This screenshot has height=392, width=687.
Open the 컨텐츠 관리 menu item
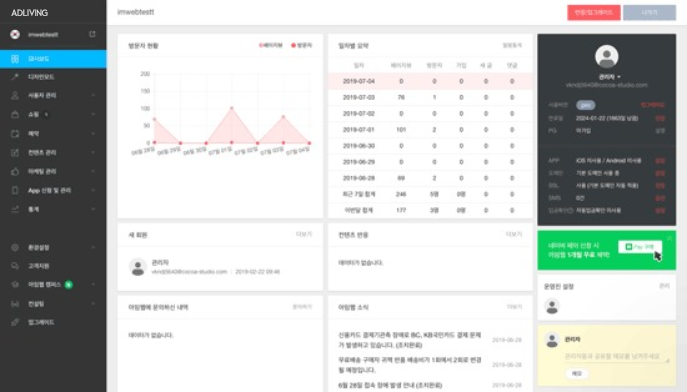53,152
